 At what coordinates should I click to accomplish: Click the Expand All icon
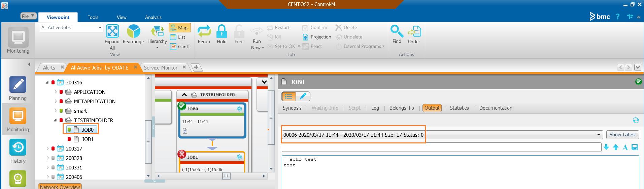[x=112, y=31]
